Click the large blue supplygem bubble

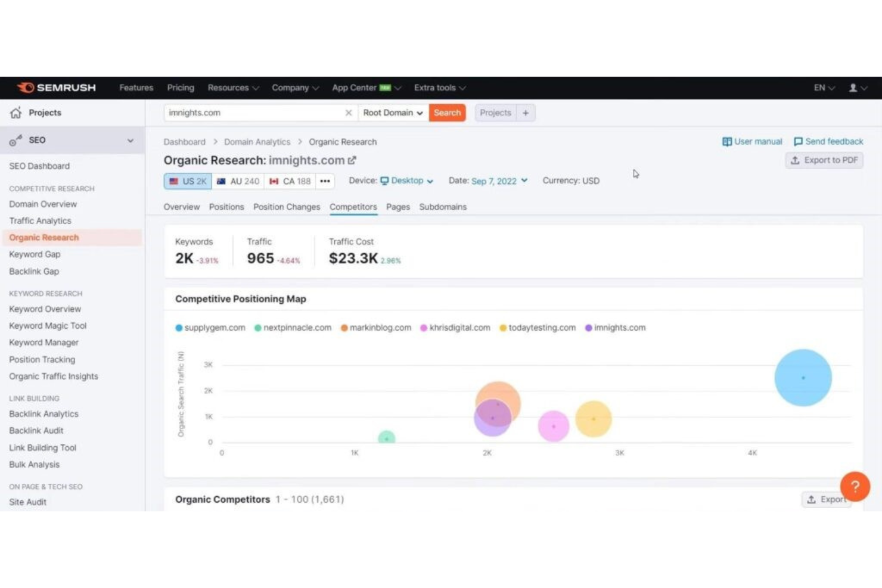(x=803, y=378)
